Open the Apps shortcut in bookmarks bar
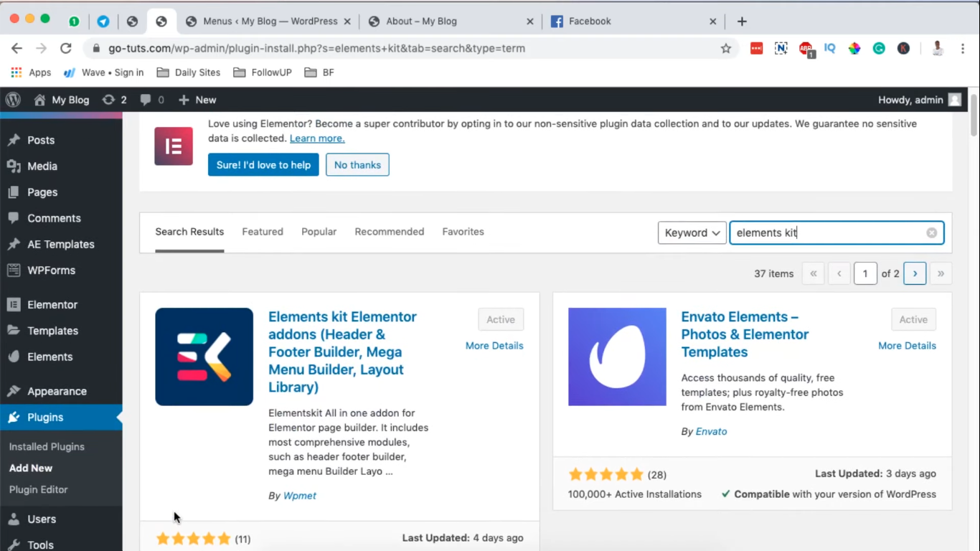 [x=31, y=72]
